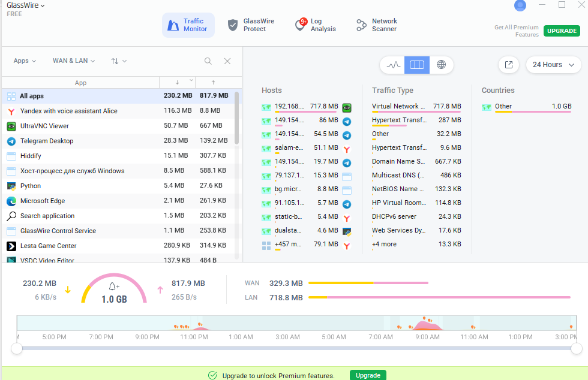Click the pop-out external window icon
Image resolution: width=588 pixels, height=380 pixels.
tap(509, 65)
